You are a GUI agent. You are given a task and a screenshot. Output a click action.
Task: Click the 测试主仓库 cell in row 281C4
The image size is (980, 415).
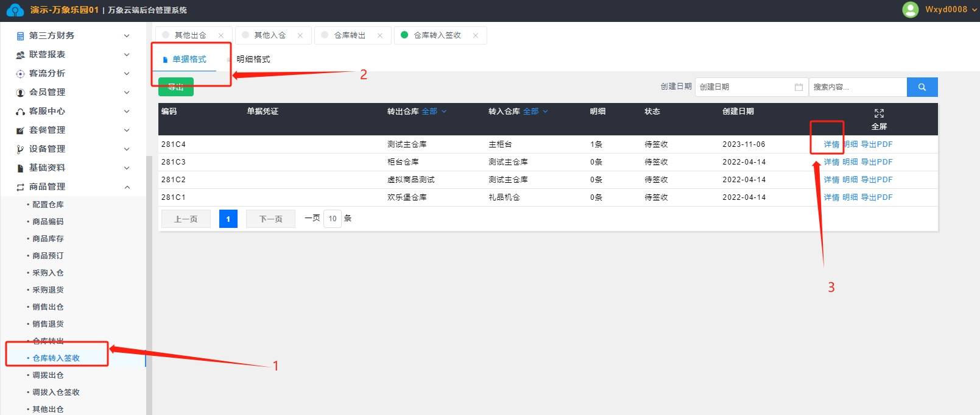click(407, 144)
